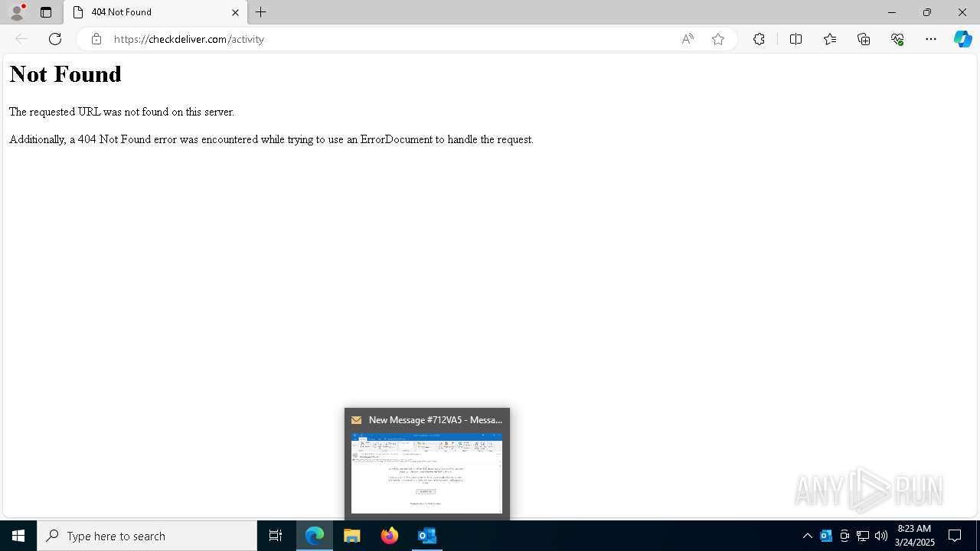Open the volume speaker control
The width and height of the screenshot is (980, 551).
tap(881, 536)
